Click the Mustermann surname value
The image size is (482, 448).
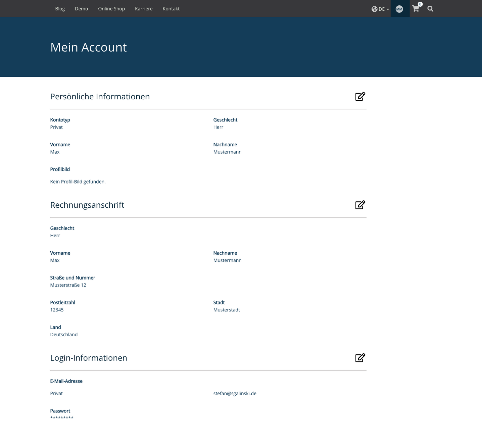click(x=227, y=152)
